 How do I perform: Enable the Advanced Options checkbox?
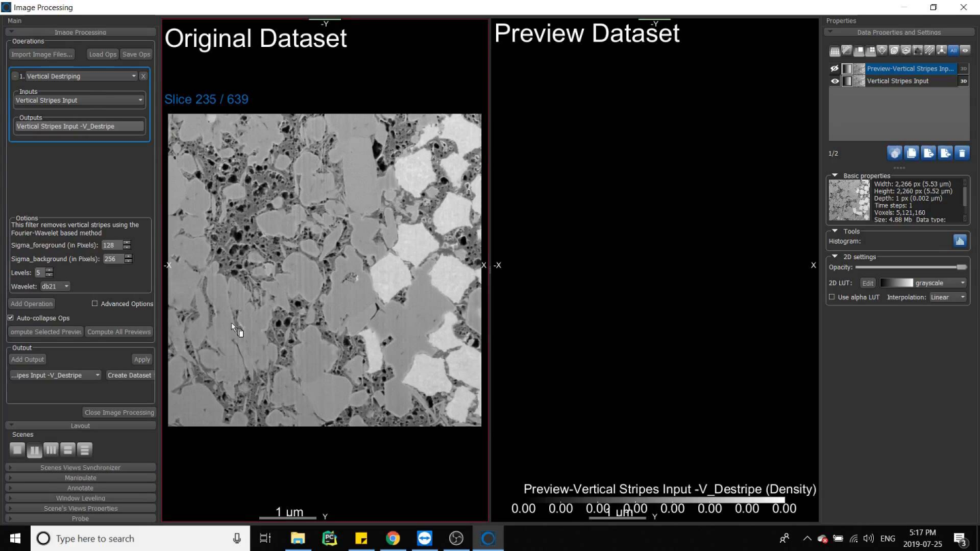[x=95, y=304]
